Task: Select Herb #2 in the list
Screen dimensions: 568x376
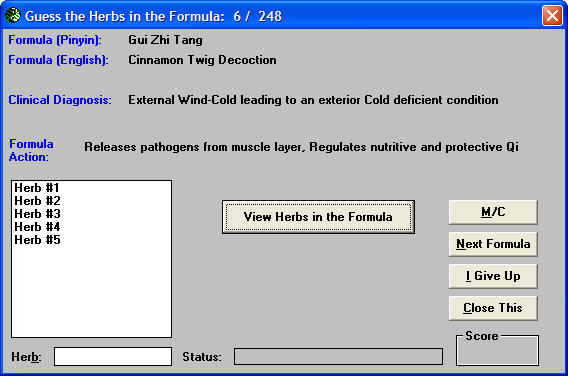Action: tap(37, 201)
